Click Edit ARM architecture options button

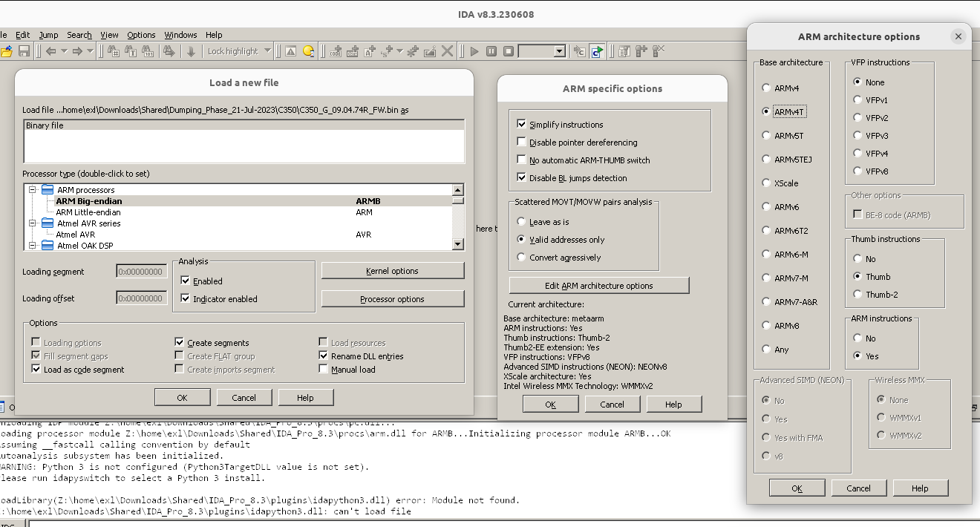[599, 286]
